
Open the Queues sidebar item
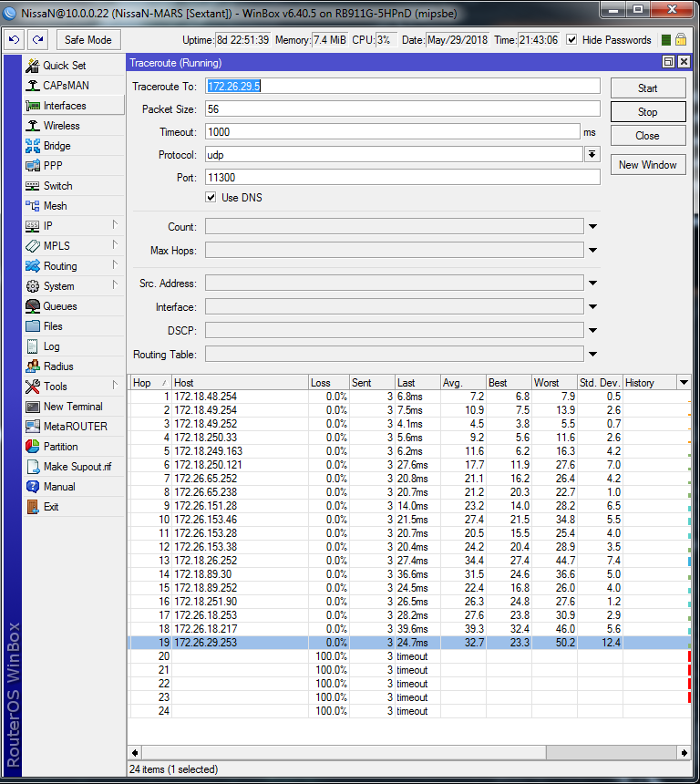click(x=60, y=306)
